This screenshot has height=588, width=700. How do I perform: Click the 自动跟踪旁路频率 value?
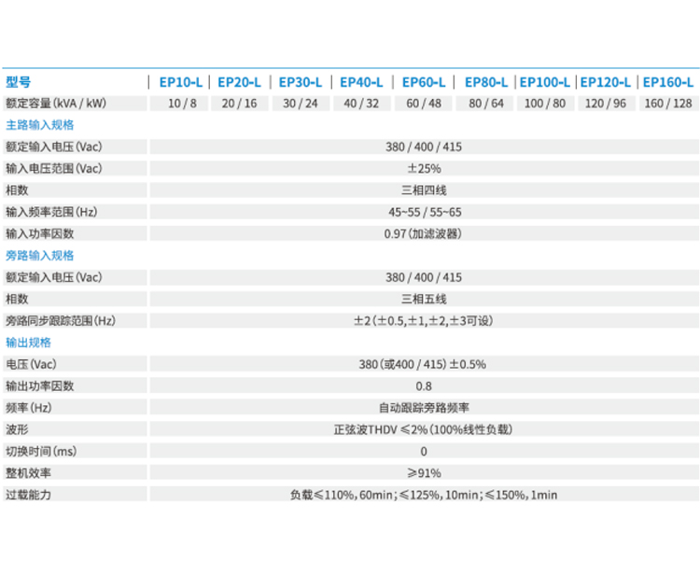pyautogui.click(x=424, y=408)
